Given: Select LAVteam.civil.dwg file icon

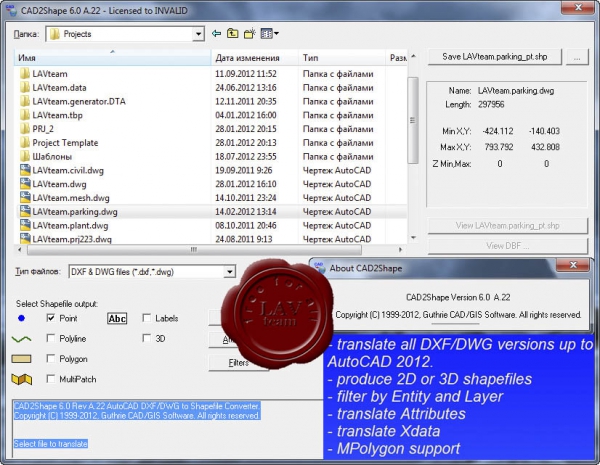Looking at the screenshot, I should click(x=25, y=170).
